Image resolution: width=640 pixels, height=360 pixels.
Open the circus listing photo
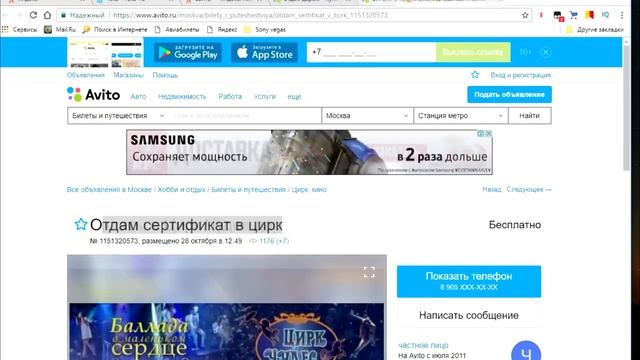click(227, 308)
